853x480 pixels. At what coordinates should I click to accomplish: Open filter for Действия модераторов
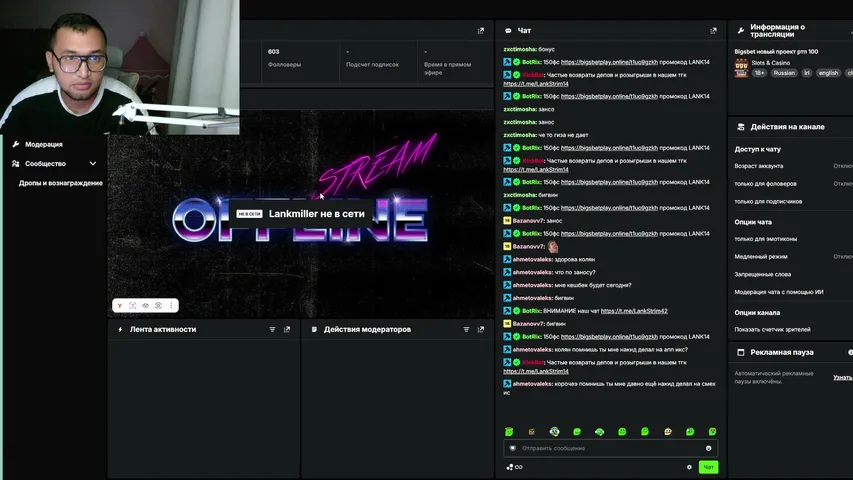[466, 329]
